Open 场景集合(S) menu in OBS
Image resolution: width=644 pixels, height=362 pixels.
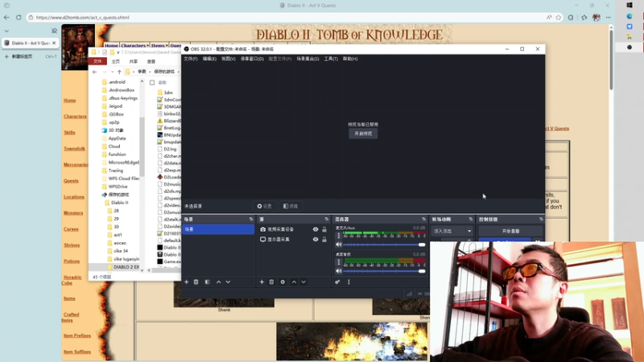point(308,59)
